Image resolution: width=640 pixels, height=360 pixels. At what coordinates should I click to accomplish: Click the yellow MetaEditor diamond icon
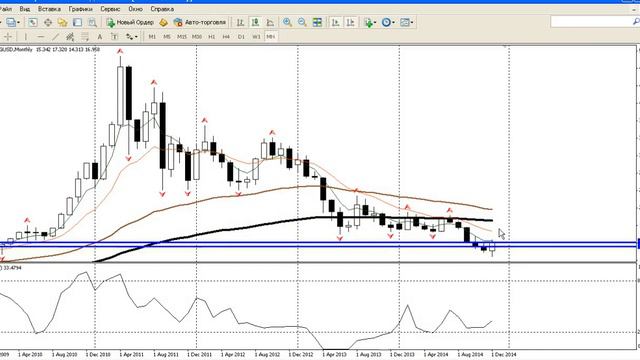pos(163,22)
